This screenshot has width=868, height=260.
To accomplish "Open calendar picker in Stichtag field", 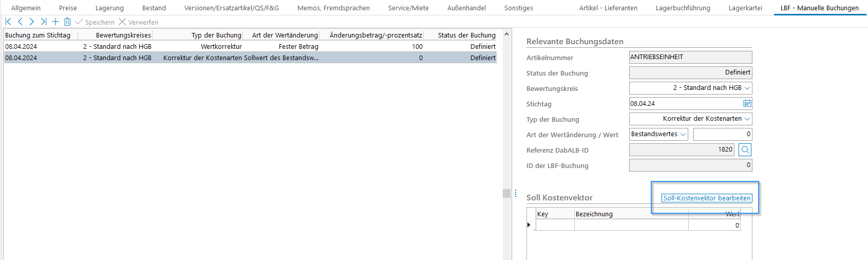I will coord(747,103).
